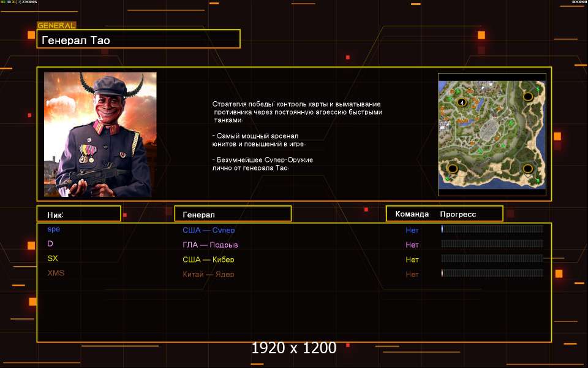Click the status readout in the top-left corner

pyautogui.click(x=19, y=2)
